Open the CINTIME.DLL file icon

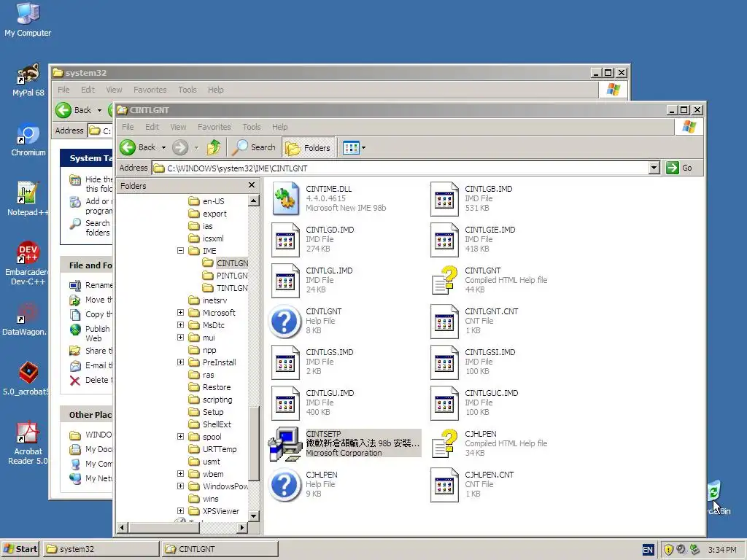tap(286, 199)
